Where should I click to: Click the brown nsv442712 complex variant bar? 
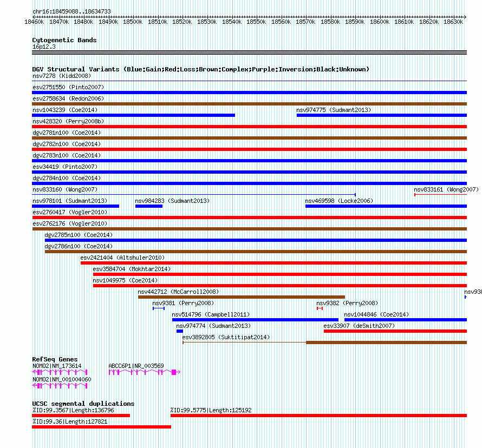pos(242,297)
